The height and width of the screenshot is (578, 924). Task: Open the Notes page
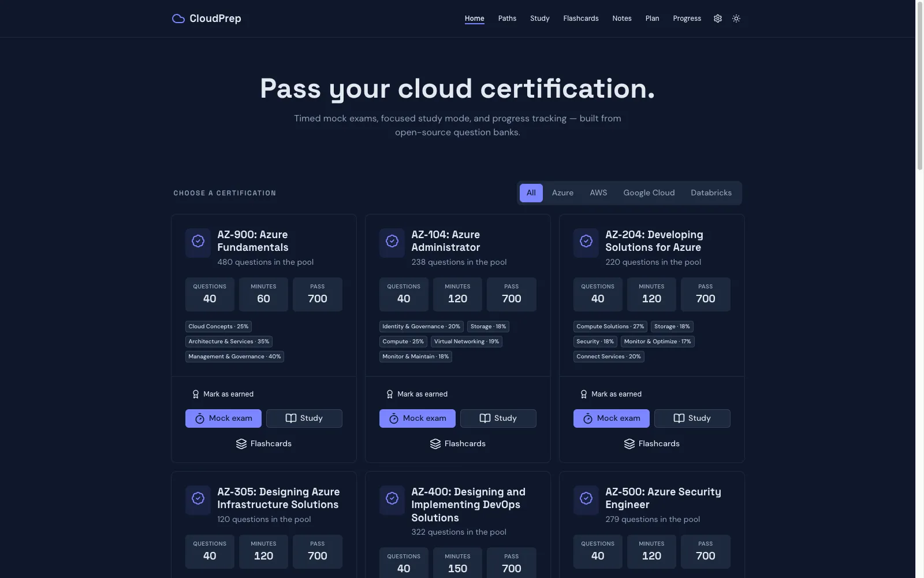tap(622, 18)
